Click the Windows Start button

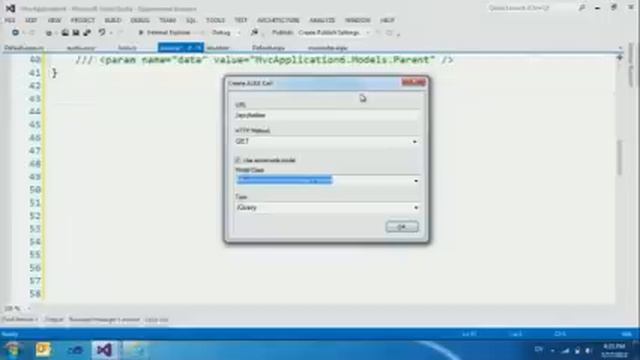click(12, 350)
